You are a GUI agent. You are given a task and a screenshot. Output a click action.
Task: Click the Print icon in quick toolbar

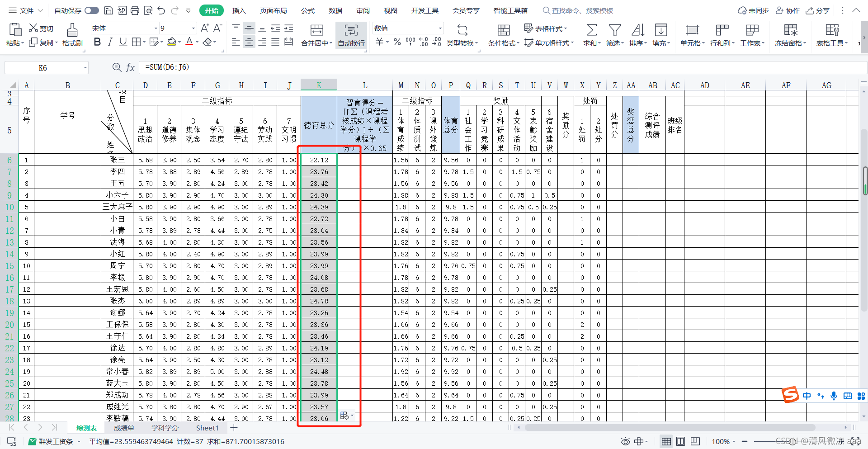tap(135, 10)
